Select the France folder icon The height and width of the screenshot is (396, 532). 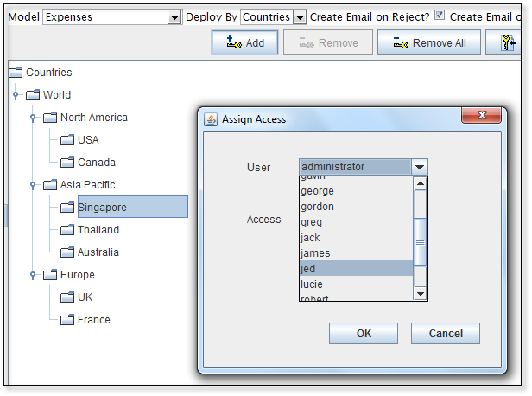pyautogui.click(x=67, y=320)
